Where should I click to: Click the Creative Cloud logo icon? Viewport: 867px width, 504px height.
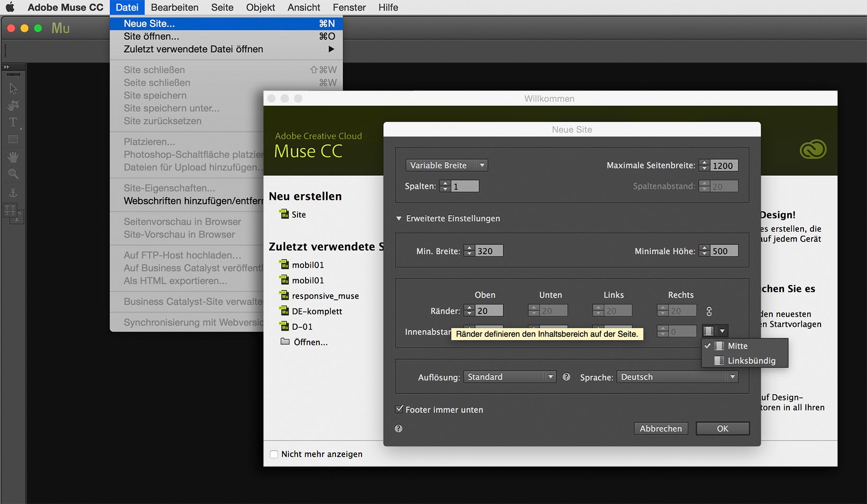(x=813, y=150)
